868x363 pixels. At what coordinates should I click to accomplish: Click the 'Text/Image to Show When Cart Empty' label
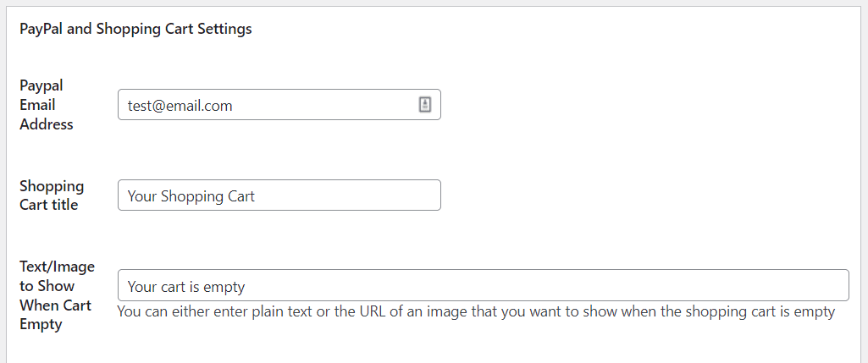click(57, 295)
